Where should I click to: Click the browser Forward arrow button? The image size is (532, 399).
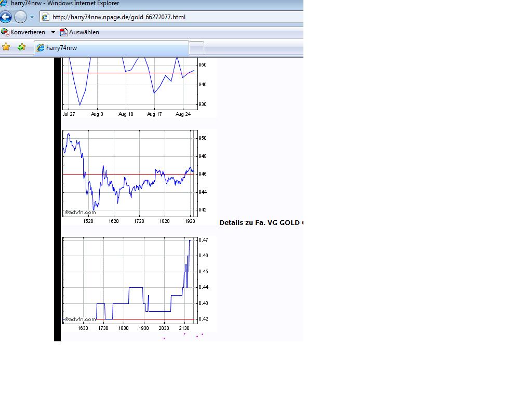20,17
